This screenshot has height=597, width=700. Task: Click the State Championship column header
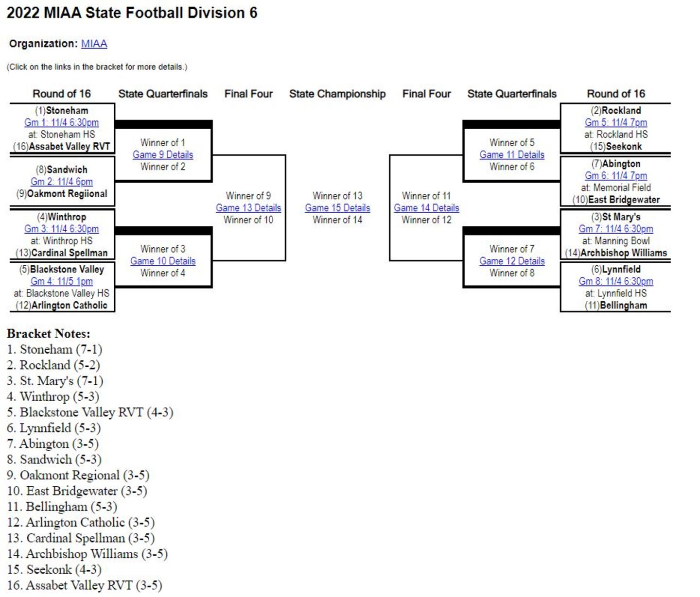337,94
